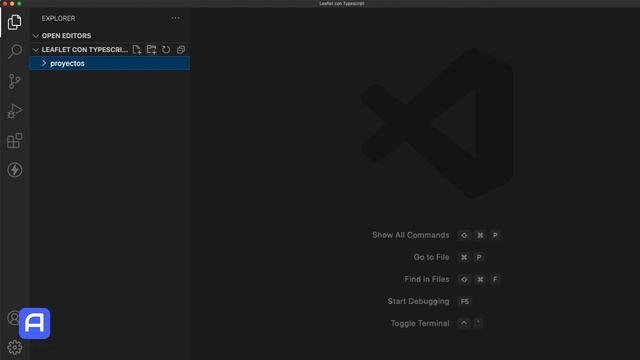
Task: Expand the proyectos folder chevron
Action: [x=44, y=63]
